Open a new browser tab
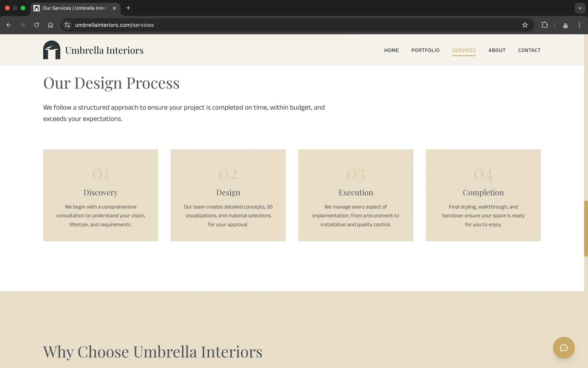This screenshot has width=588, height=368. pyautogui.click(x=128, y=8)
